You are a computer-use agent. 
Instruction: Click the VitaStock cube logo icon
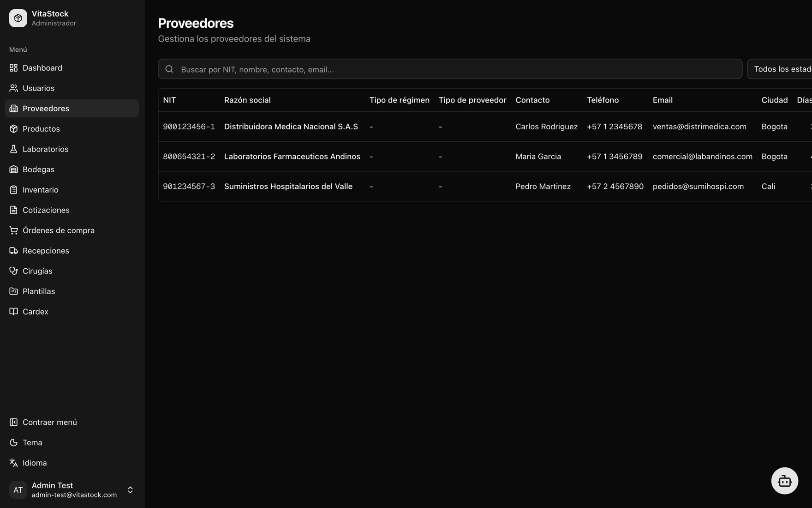tap(18, 18)
